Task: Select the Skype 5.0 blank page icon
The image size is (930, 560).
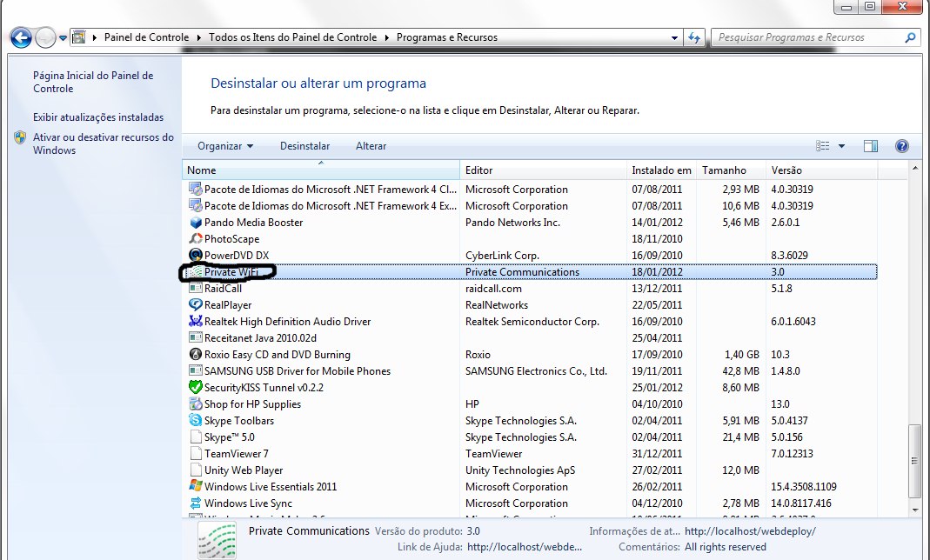Action: (195, 437)
